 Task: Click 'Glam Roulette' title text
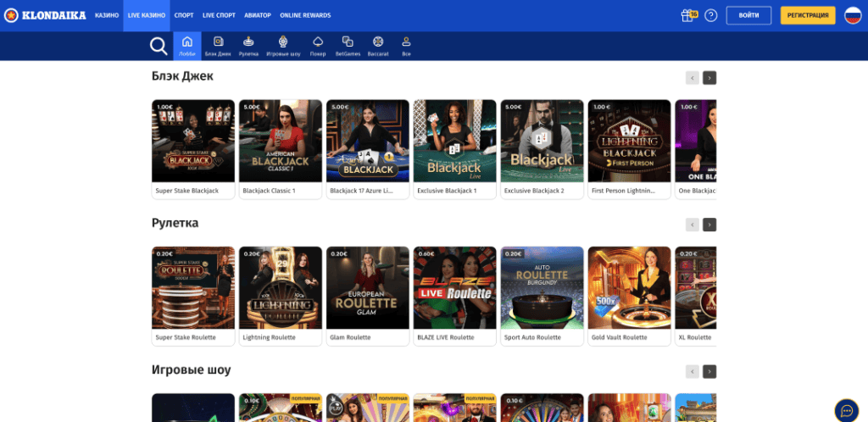350,337
